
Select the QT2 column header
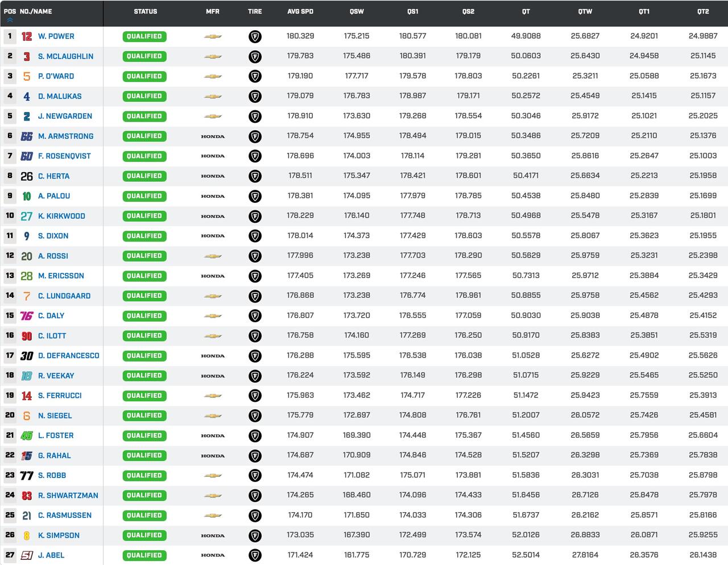pyautogui.click(x=703, y=11)
